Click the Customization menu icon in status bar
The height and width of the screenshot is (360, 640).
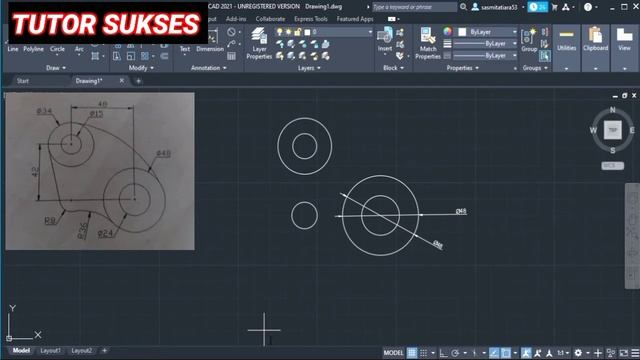point(635,353)
